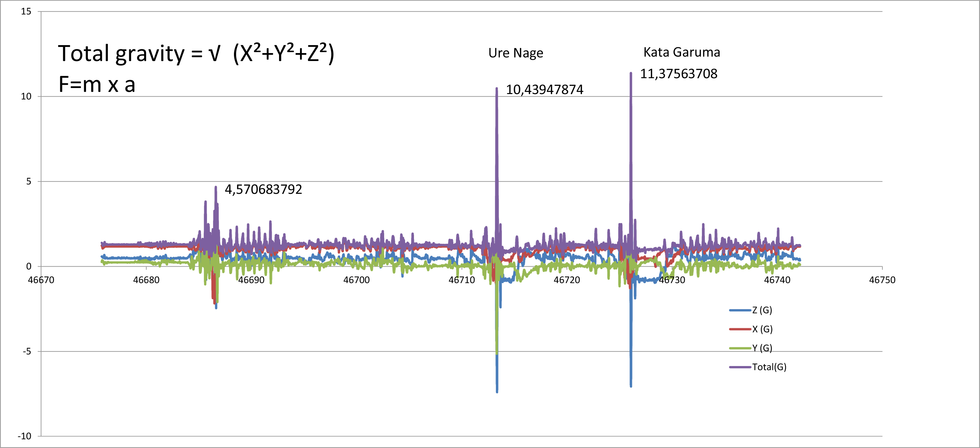Screen dimensions: 980x448
Task: Click the purple Total(G) legend swatch
Action: click(740, 367)
